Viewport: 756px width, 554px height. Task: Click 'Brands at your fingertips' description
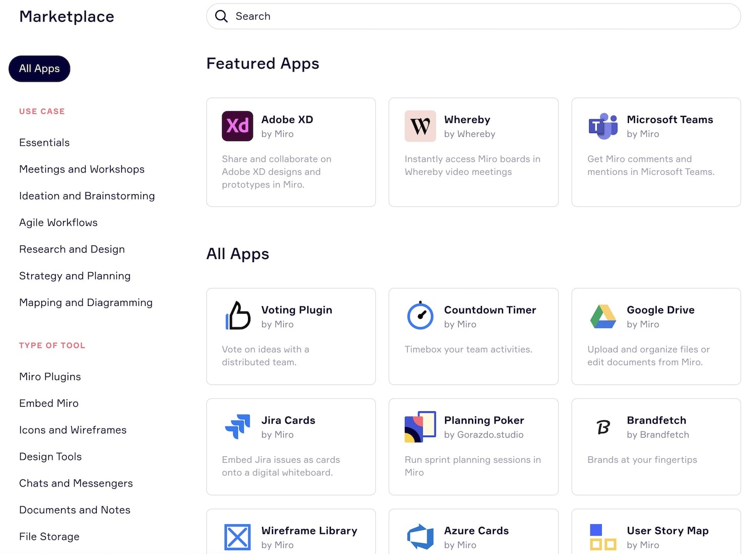click(x=642, y=460)
